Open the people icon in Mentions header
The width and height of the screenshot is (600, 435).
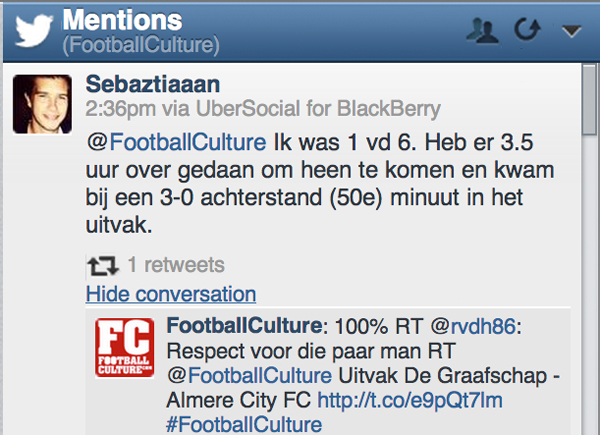pos(484,31)
